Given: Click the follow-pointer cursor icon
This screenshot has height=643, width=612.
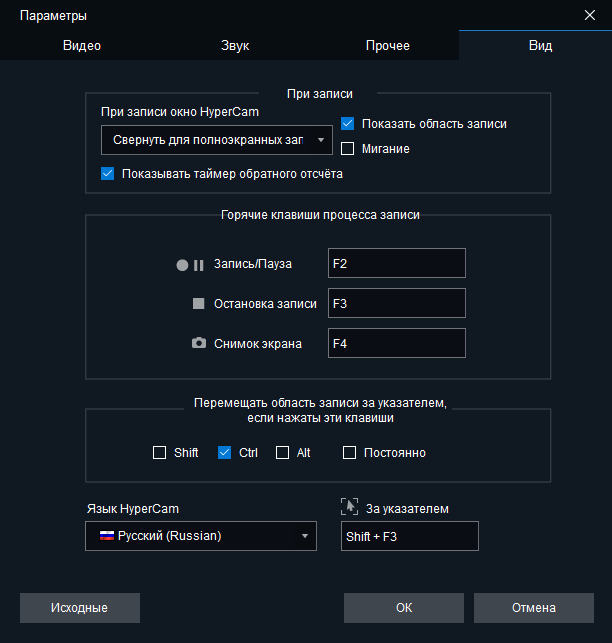Looking at the screenshot, I should pos(348,507).
